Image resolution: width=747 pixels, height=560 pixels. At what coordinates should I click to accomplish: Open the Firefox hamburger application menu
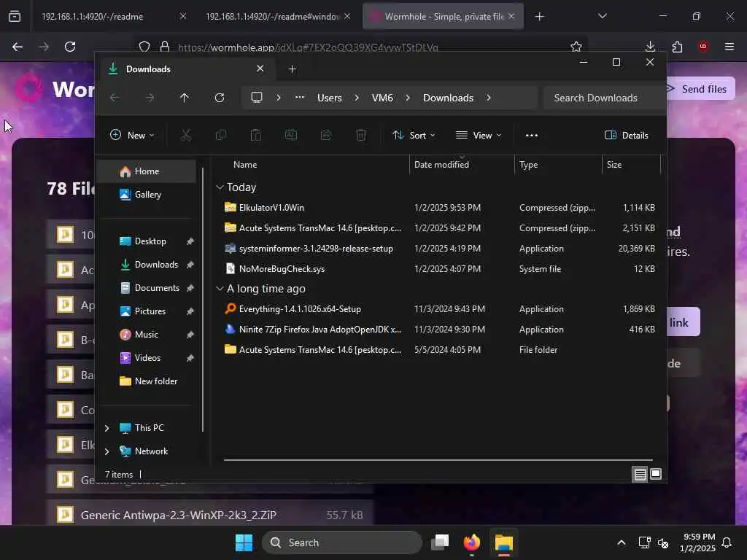pyautogui.click(x=729, y=47)
